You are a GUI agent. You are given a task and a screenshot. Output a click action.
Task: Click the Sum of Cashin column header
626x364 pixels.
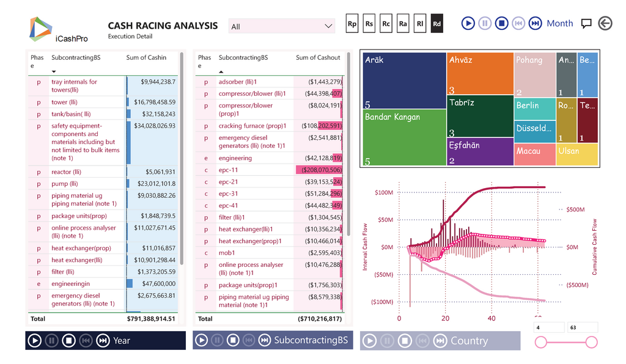[146, 57]
